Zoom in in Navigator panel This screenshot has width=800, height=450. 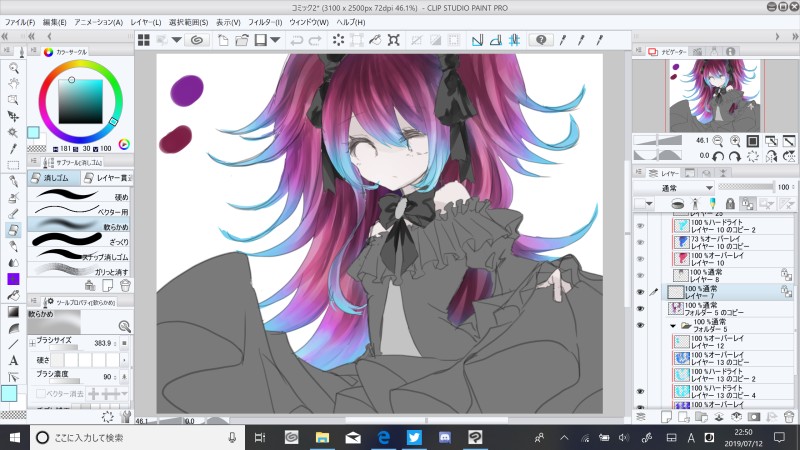[x=735, y=141]
